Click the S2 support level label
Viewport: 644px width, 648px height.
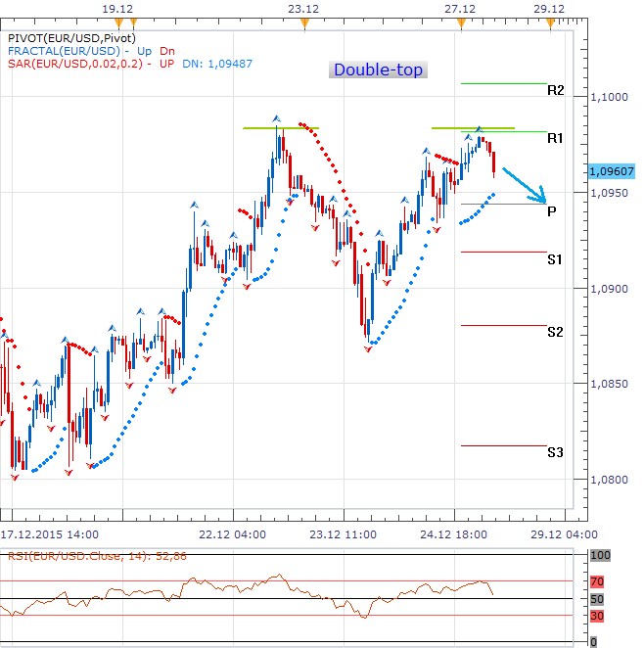pyautogui.click(x=555, y=332)
